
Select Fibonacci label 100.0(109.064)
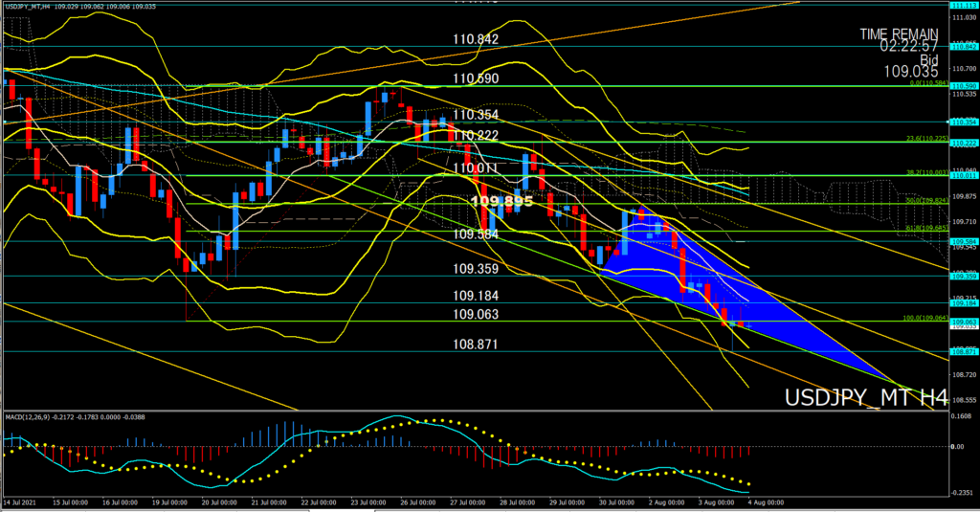point(925,318)
